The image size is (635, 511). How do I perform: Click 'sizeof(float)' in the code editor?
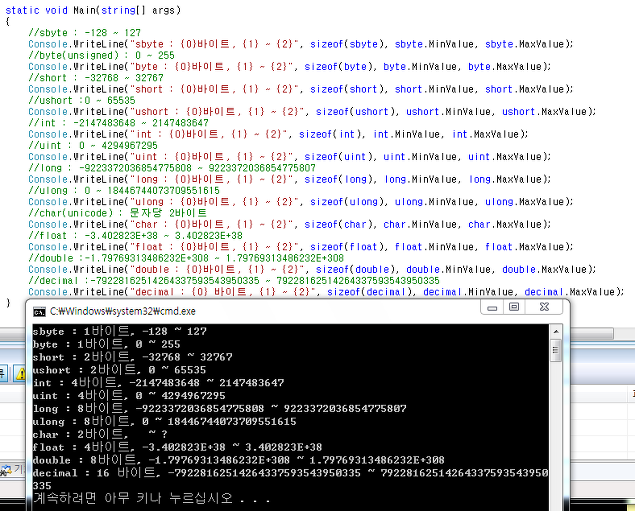click(x=347, y=247)
